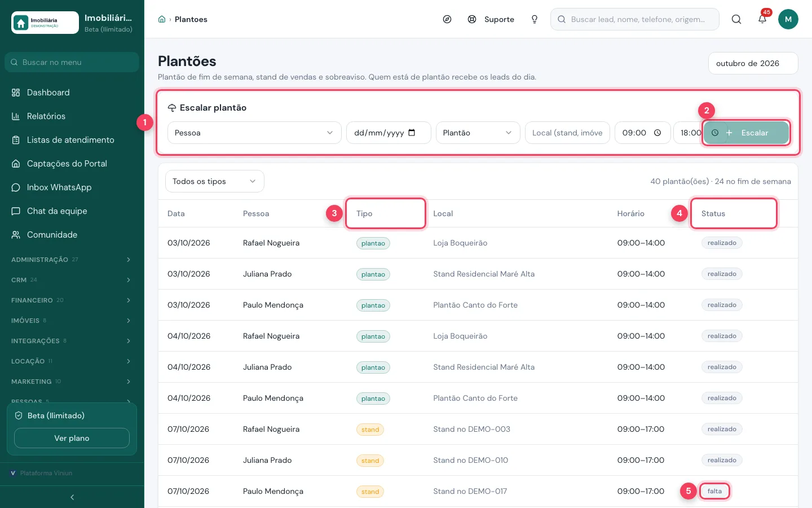Open Chat da equipe

pos(72,211)
